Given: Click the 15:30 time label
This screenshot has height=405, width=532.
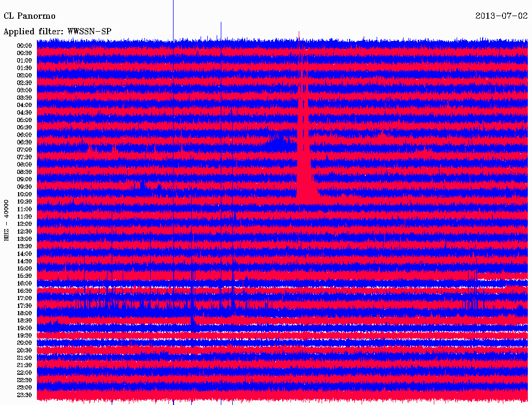Looking at the screenshot, I should [24, 276].
